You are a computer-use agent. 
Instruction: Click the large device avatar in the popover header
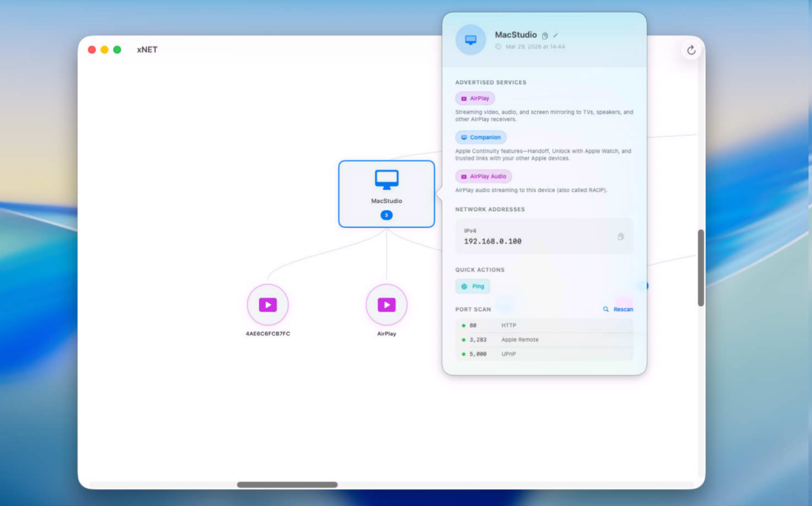point(470,40)
